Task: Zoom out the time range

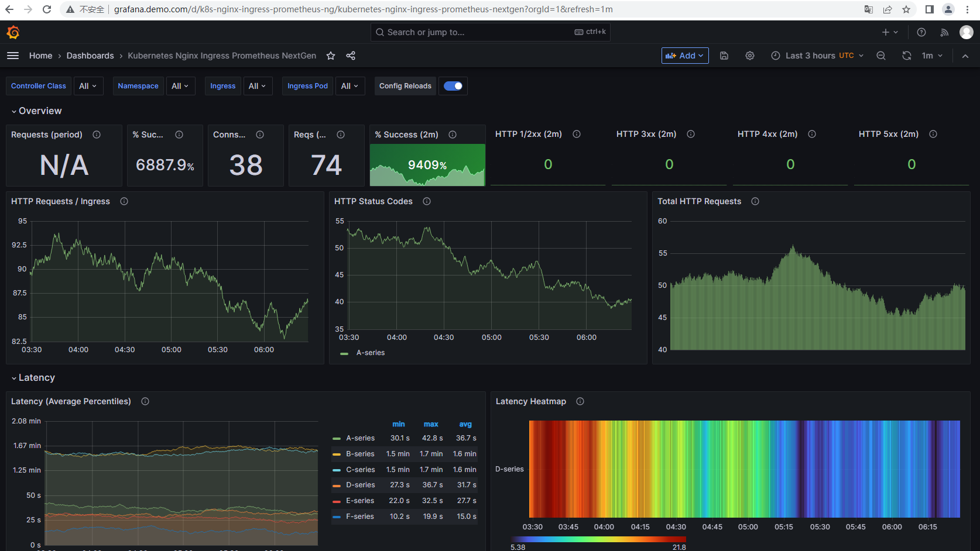Action: tap(881, 56)
